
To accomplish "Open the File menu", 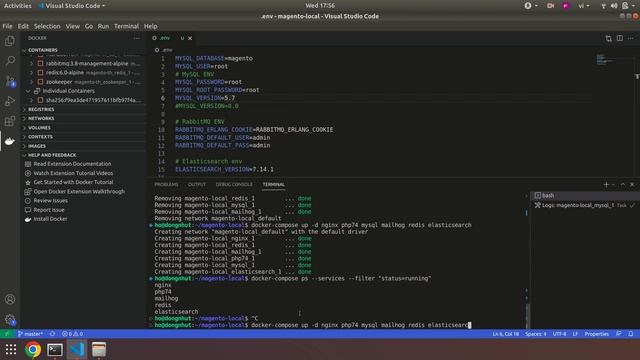I will (7, 26).
